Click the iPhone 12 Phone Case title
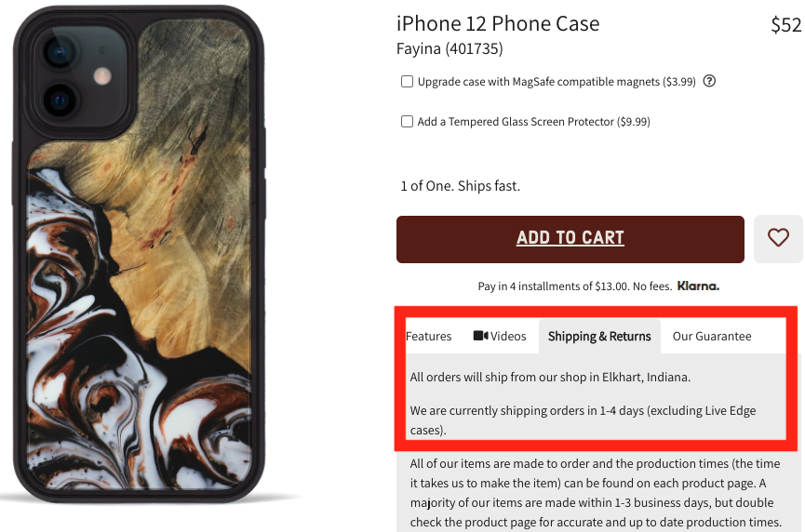The image size is (805, 532). [x=498, y=23]
